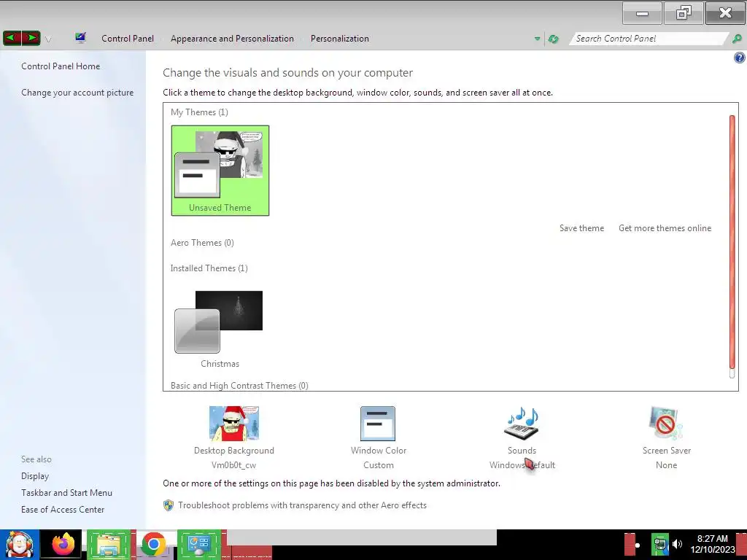Open Appearance and Personalization breadcrumb
This screenshot has width=747, height=560.
click(232, 39)
